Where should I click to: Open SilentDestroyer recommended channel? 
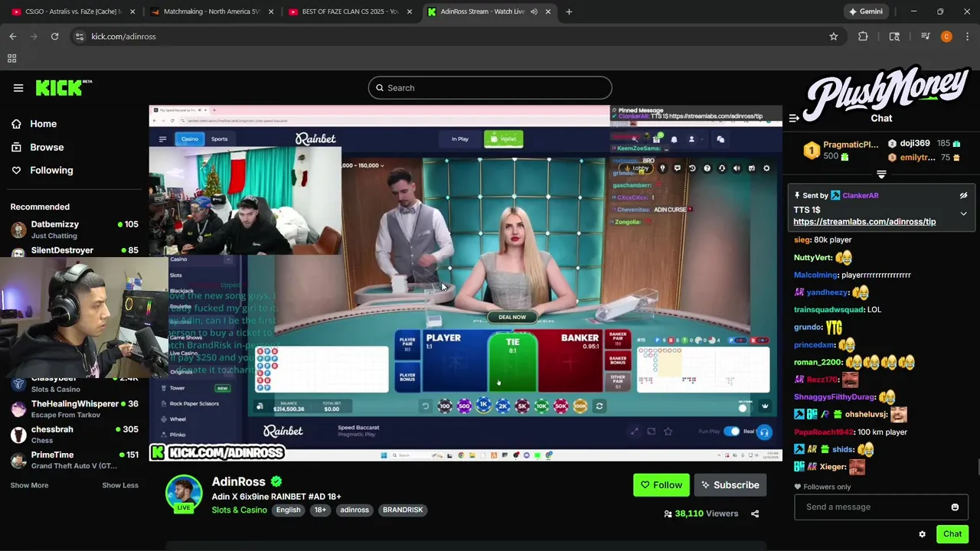74,251
